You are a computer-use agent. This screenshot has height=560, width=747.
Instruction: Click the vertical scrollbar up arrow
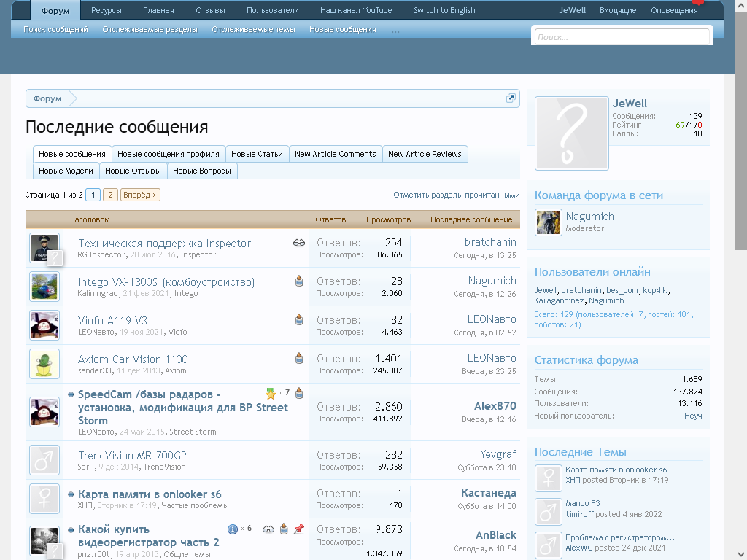[x=740, y=4]
